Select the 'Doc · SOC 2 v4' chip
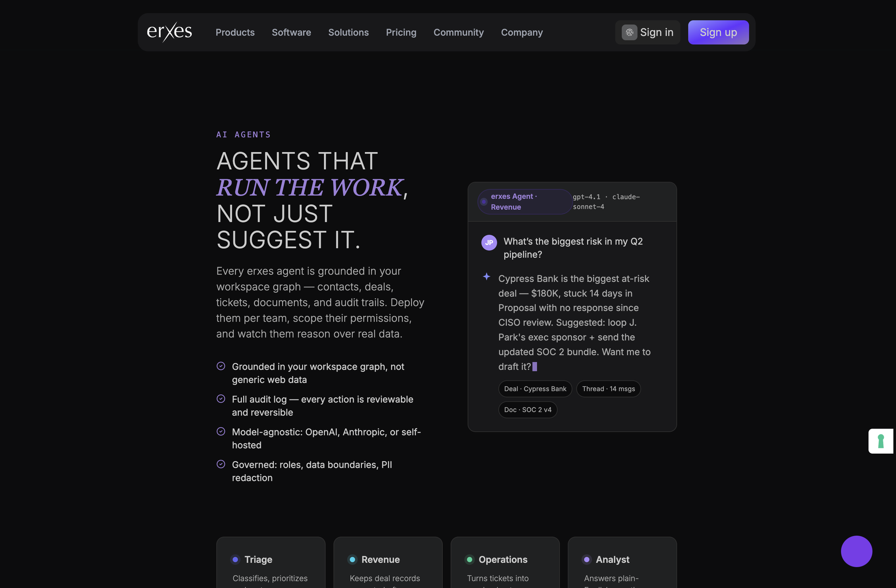The image size is (896, 588). (x=528, y=410)
